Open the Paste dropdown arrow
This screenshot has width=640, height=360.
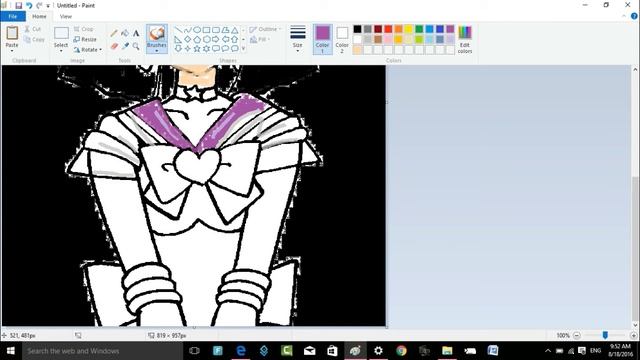[x=12, y=51]
